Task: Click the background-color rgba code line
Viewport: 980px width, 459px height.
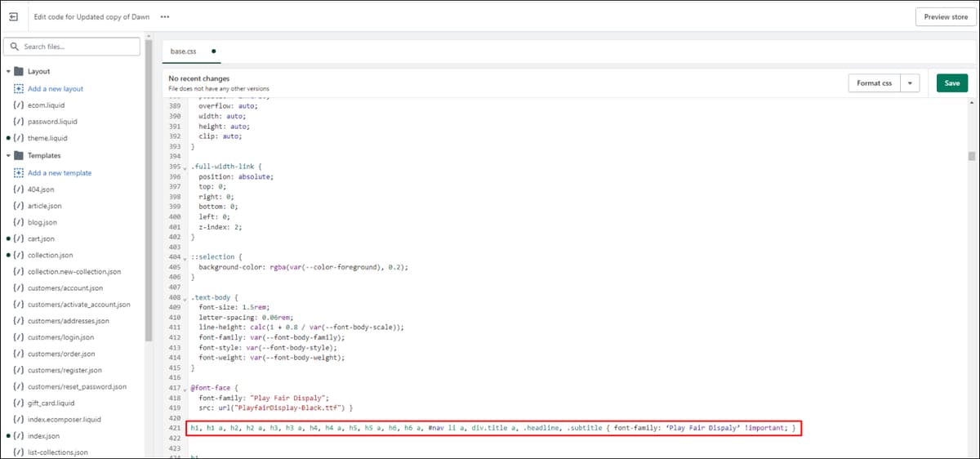Action: (x=302, y=267)
